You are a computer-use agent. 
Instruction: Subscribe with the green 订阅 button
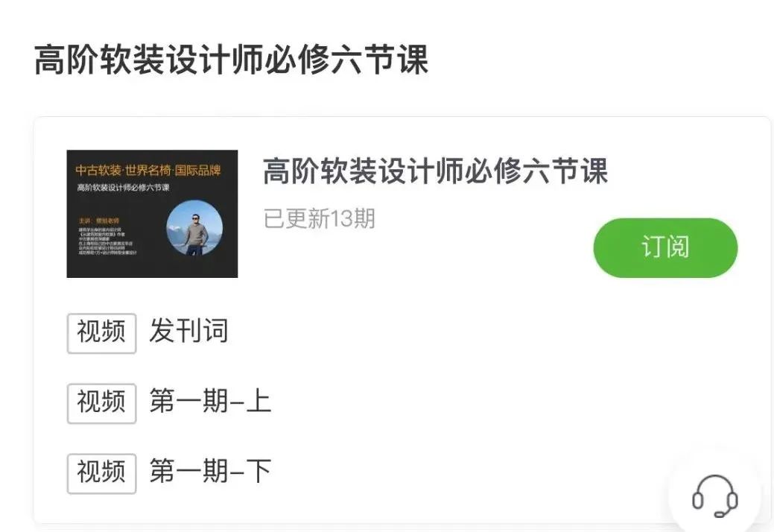pos(665,247)
